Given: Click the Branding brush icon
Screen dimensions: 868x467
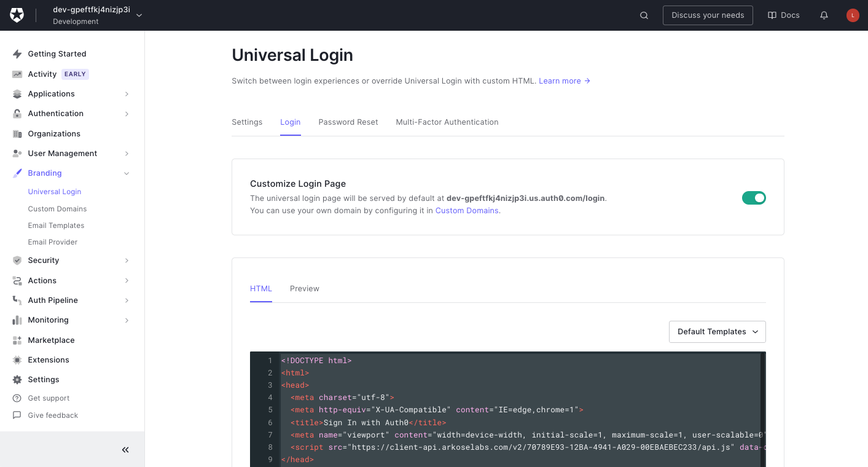Looking at the screenshot, I should coord(17,173).
